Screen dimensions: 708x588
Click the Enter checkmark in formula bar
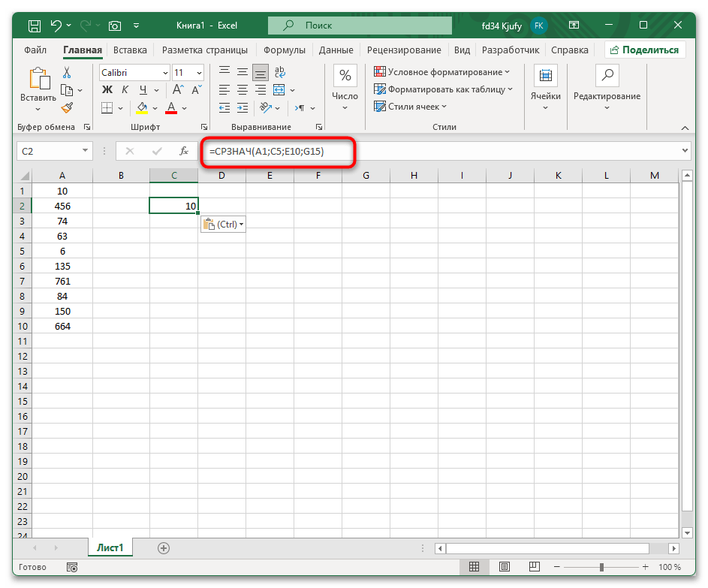pyautogui.click(x=157, y=151)
